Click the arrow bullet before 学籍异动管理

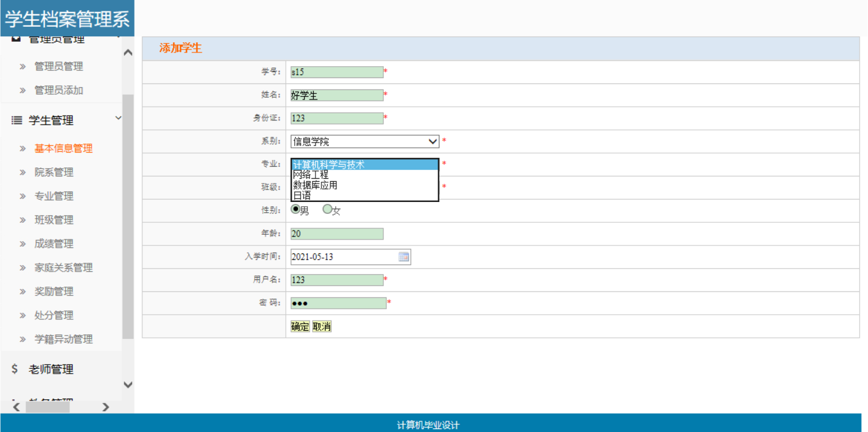[x=23, y=339]
